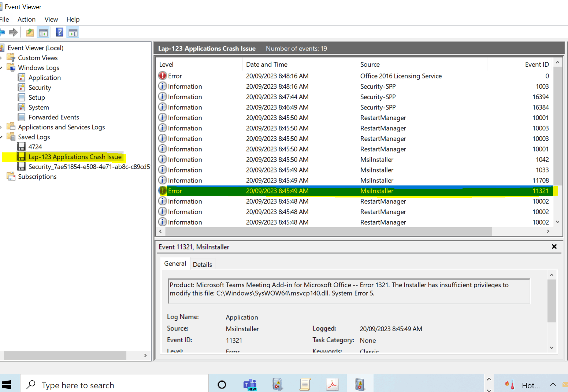Toggle the Show/Hide Console Tree toolbar icon
Image resolution: width=568 pixels, height=392 pixels.
point(43,33)
